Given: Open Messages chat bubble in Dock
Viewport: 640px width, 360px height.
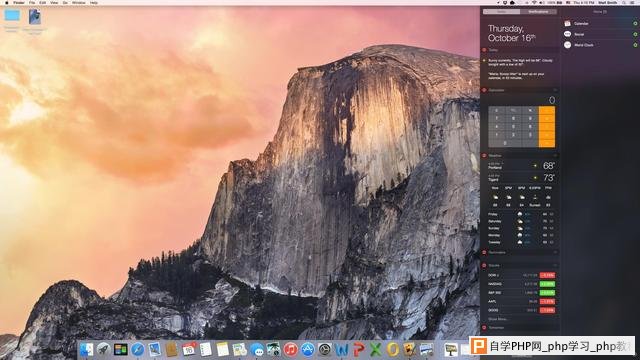Looking at the screenshot, I should point(257,349).
